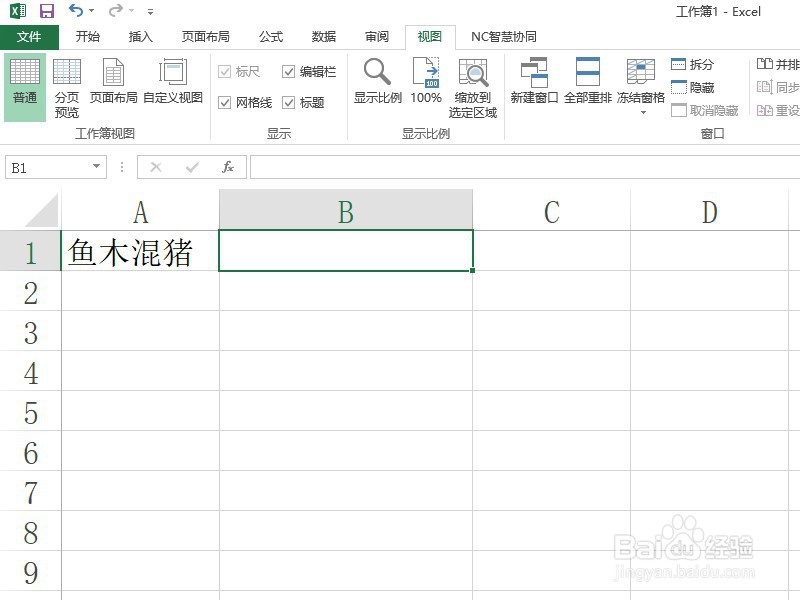This screenshot has height=600, width=800.
Task: Open the 文件 (File) menu
Action: pos(30,36)
